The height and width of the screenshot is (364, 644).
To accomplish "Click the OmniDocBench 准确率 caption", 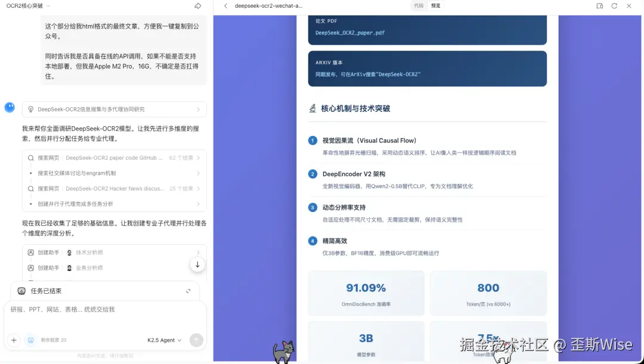I will click(366, 304).
